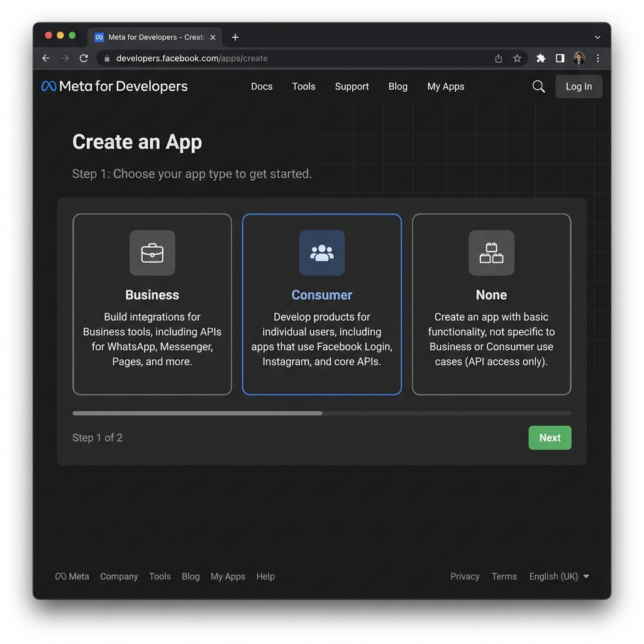Click the Business briefcase icon
The height and width of the screenshot is (644, 644).
(x=152, y=253)
